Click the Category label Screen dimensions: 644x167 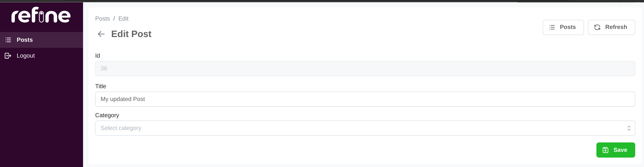107,115
